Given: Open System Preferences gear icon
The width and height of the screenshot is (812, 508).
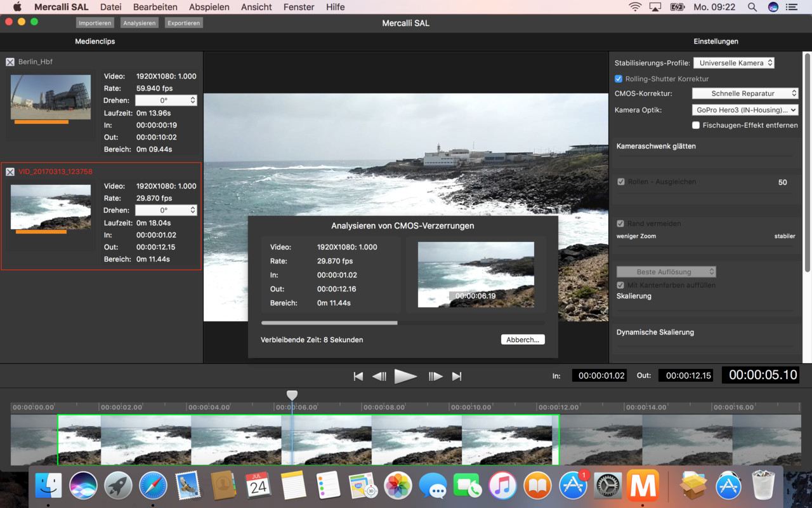Looking at the screenshot, I should pyautogui.click(x=608, y=486).
